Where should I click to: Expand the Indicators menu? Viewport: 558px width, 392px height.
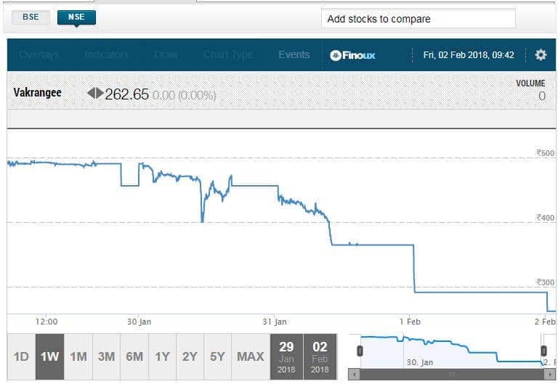106,55
